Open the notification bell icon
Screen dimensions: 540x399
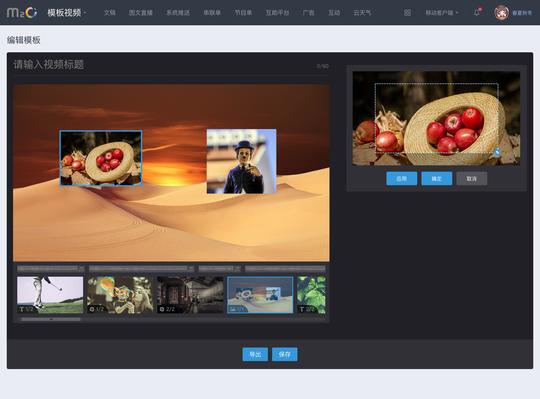point(477,13)
